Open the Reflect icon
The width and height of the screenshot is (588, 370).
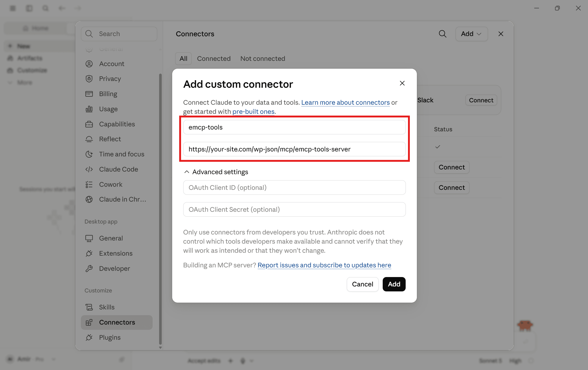point(89,139)
